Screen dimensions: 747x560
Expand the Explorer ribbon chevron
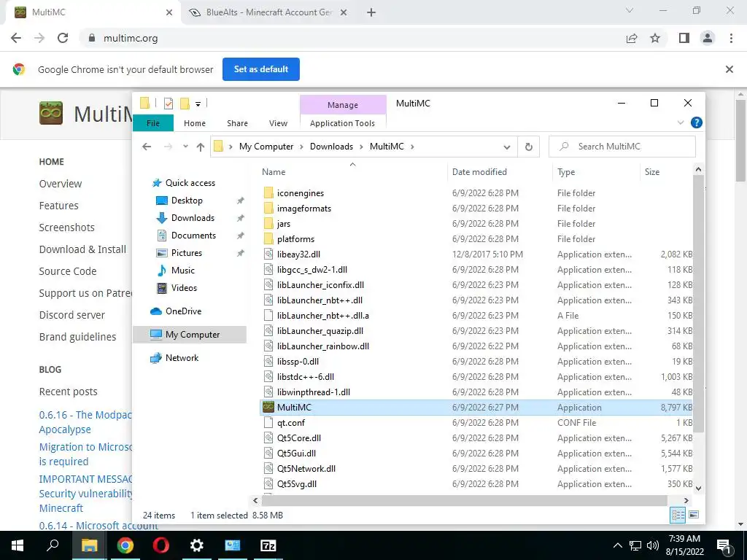click(681, 122)
